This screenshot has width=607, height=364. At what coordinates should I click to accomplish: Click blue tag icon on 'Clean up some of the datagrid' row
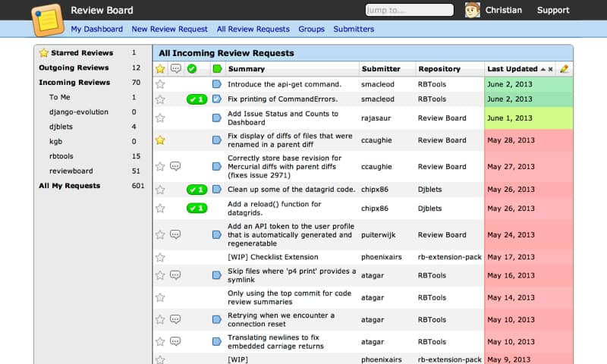pos(217,189)
